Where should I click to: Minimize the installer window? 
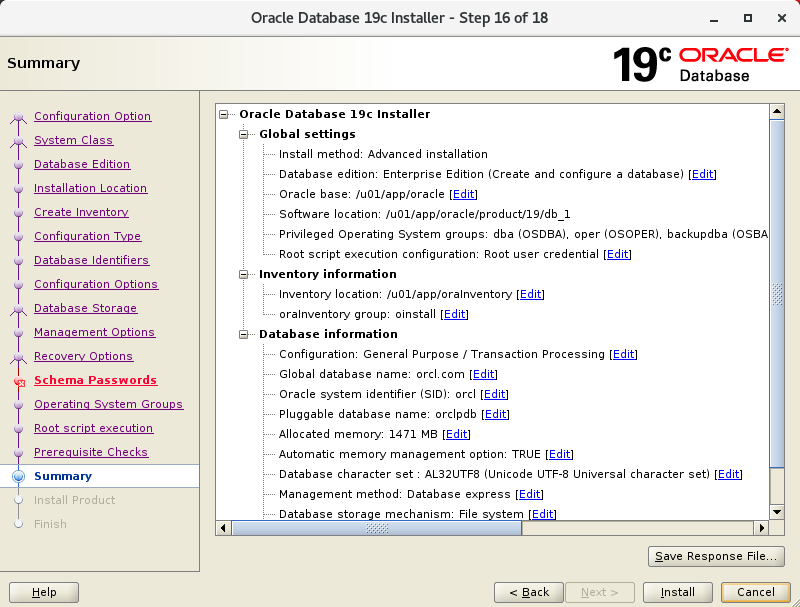pyautogui.click(x=714, y=18)
